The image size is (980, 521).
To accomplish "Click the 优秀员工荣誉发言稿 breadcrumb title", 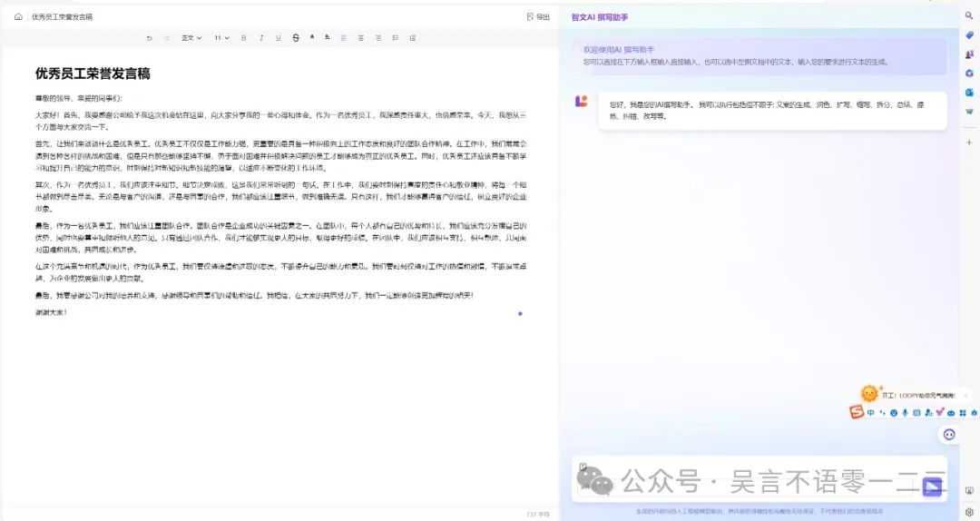I will (62, 17).
